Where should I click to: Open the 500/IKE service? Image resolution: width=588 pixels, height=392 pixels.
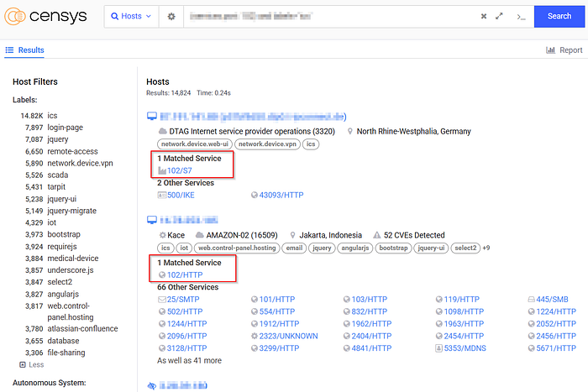(181, 195)
